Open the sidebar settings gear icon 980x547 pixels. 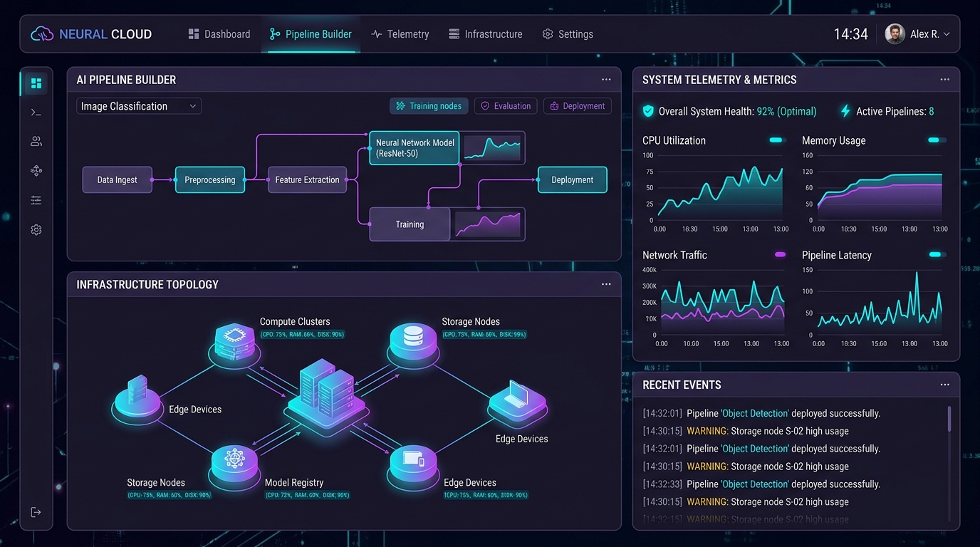click(x=36, y=229)
